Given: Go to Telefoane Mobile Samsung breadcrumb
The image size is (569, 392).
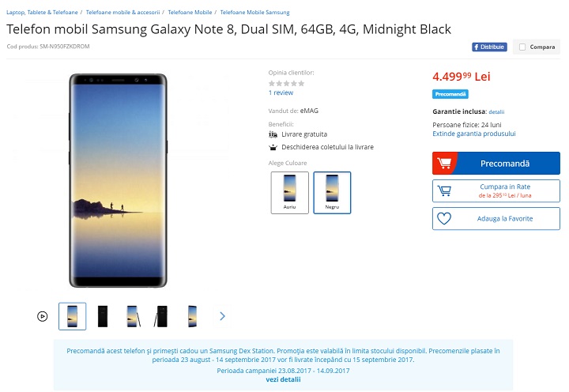Looking at the screenshot, I should tap(254, 13).
